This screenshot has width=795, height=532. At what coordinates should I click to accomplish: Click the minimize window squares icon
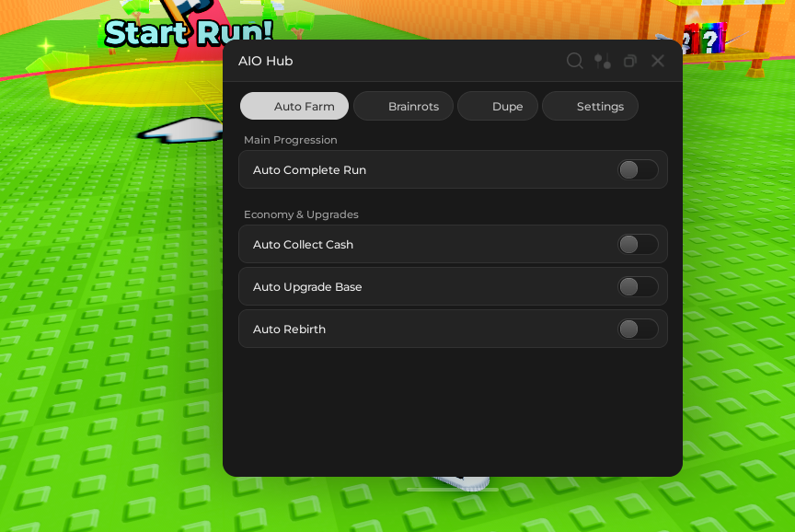(629, 61)
